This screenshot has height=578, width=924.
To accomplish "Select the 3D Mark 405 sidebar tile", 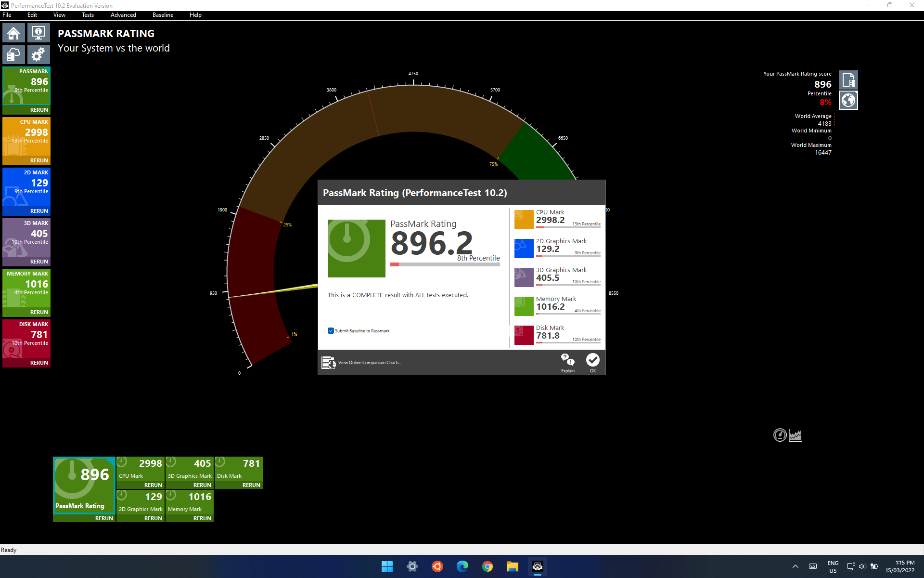I will coord(26,237).
